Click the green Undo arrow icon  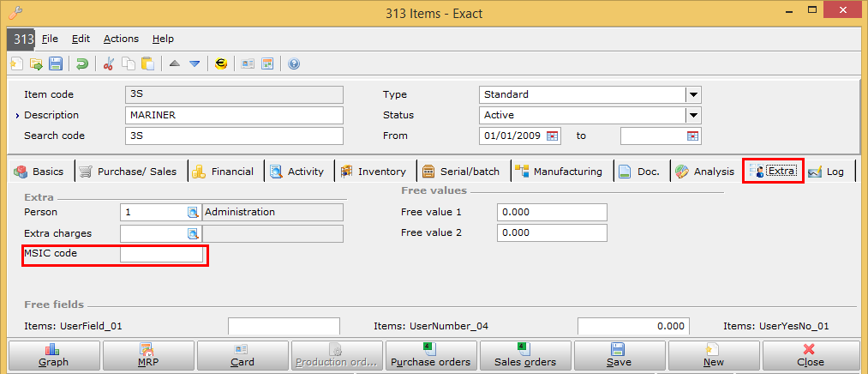click(81, 63)
